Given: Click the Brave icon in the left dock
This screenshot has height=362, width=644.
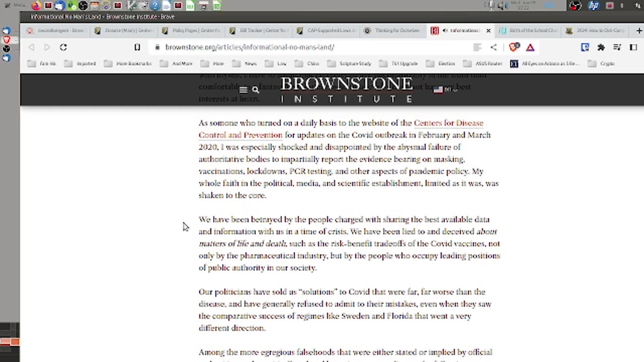Looking at the screenshot, I should pos(6,40).
